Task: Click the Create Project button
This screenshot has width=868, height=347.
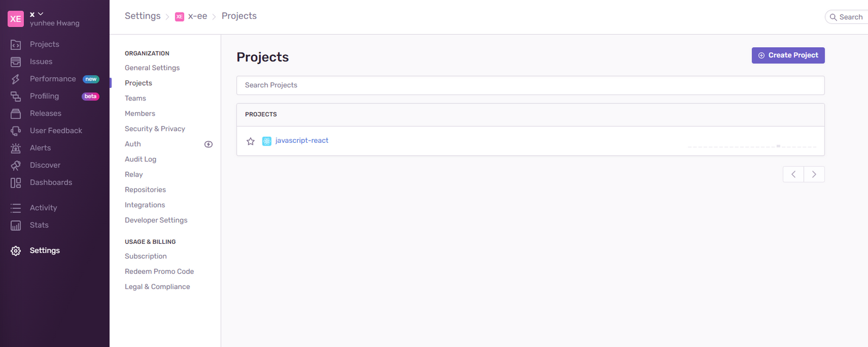Action: tap(788, 55)
